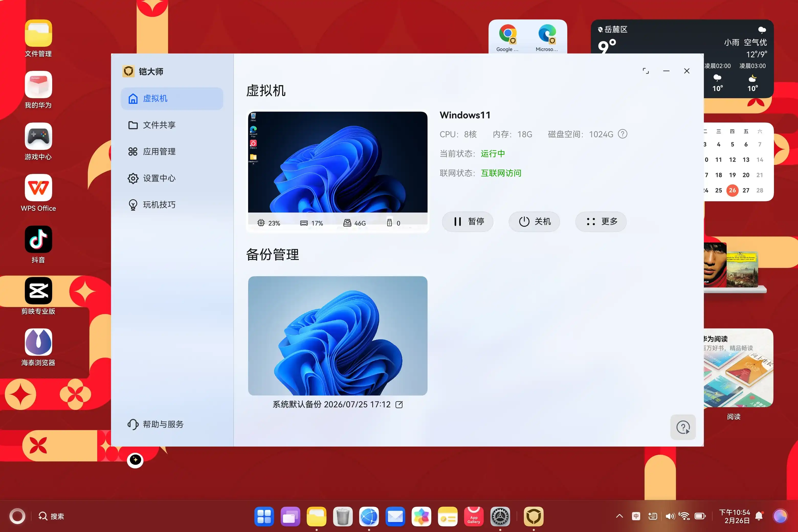The height and width of the screenshot is (532, 798).
Task: Click the memory usage 17% indicator
Action: [x=312, y=223]
